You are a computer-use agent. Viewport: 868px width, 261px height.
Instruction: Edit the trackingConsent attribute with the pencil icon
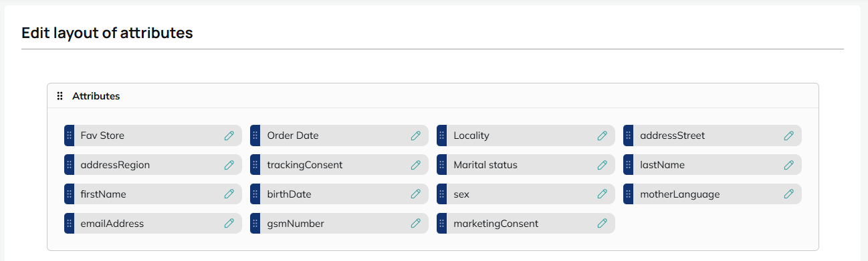coord(416,165)
